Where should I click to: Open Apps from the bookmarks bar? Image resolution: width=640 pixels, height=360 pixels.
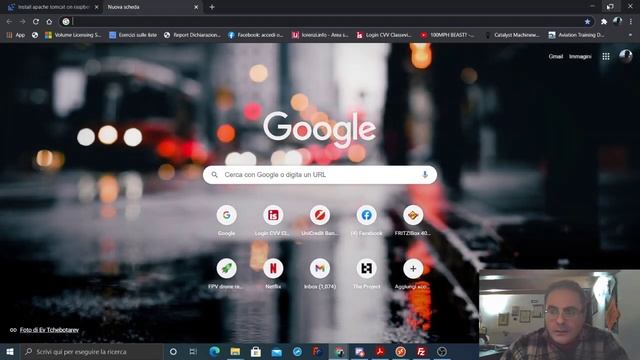coord(16,35)
